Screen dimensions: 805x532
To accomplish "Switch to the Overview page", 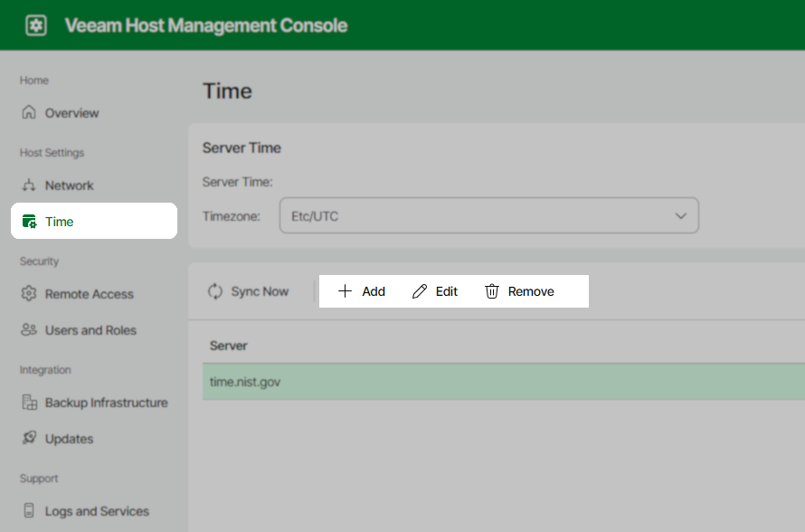I will pyautogui.click(x=72, y=112).
